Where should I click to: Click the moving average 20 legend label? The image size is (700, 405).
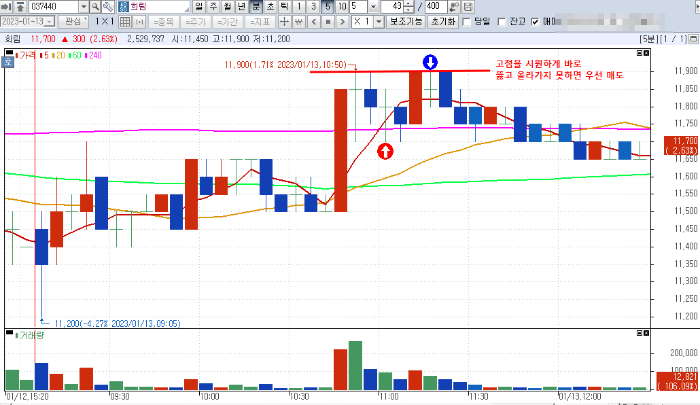pyautogui.click(x=59, y=55)
